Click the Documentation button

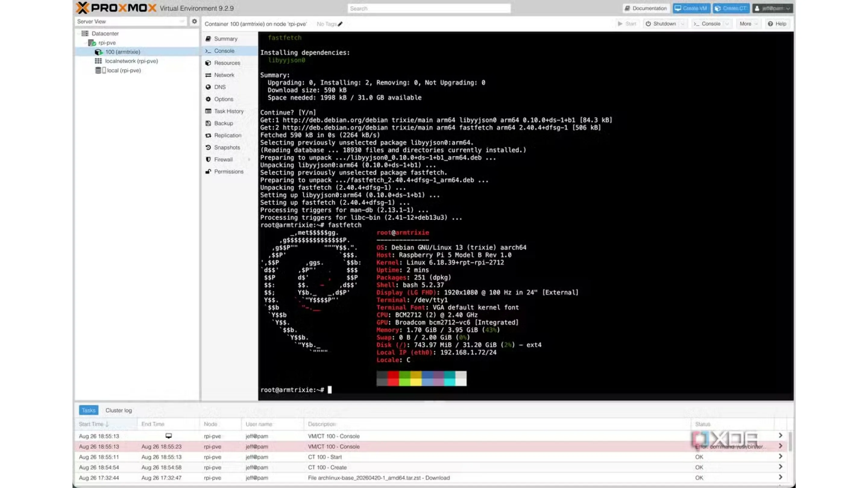coord(646,8)
